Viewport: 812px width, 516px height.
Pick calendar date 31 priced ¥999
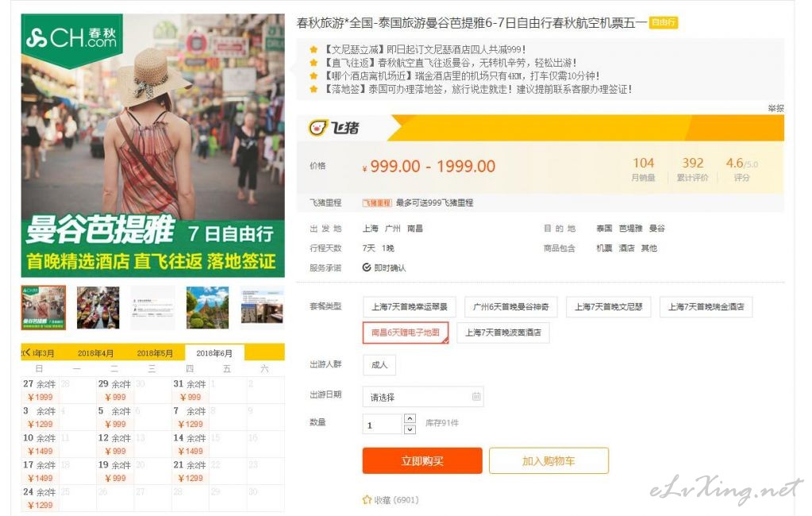(190, 390)
